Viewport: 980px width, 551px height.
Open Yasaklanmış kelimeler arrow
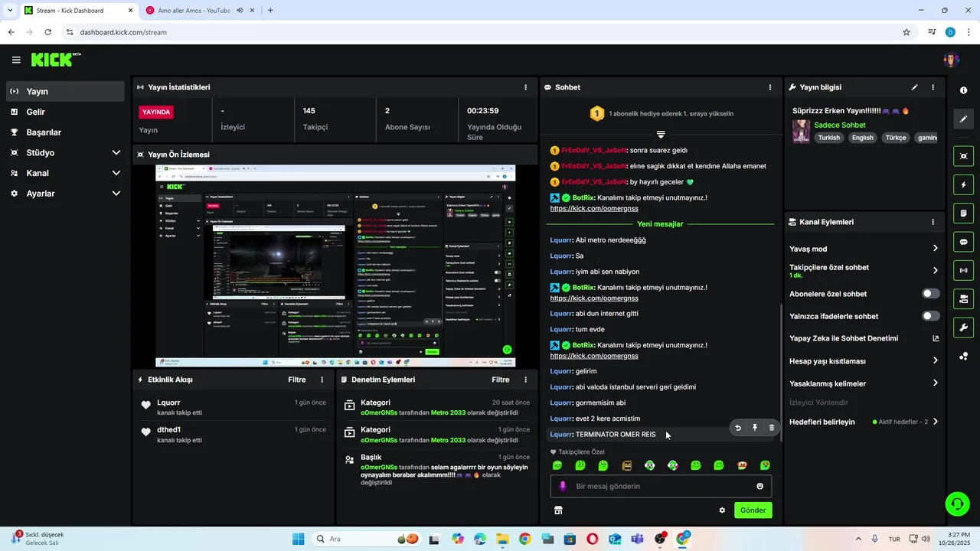coord(935,383)
